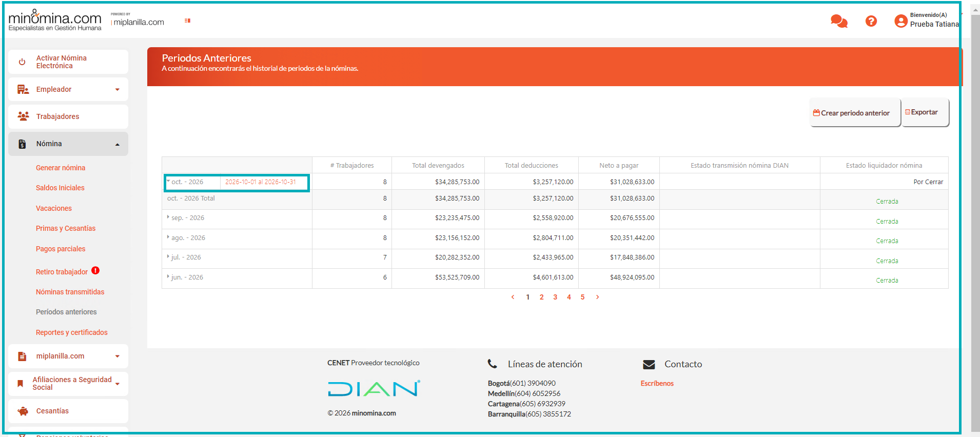Screen dimensions: 980x437
Task: Click the Trabajadores people icon
Action: tap(23, 116)
